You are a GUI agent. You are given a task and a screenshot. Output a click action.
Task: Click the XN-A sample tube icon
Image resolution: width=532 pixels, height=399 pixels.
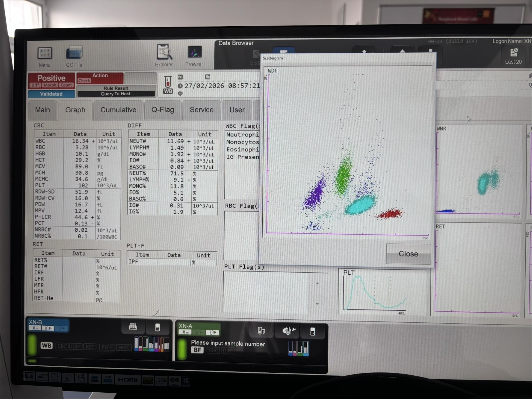click(261, 331)
